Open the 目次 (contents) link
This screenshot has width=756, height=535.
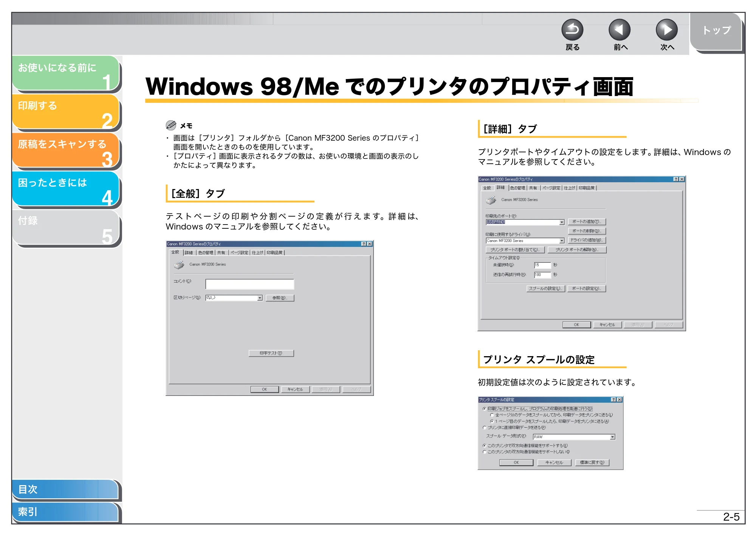click(x=65, y=489)
